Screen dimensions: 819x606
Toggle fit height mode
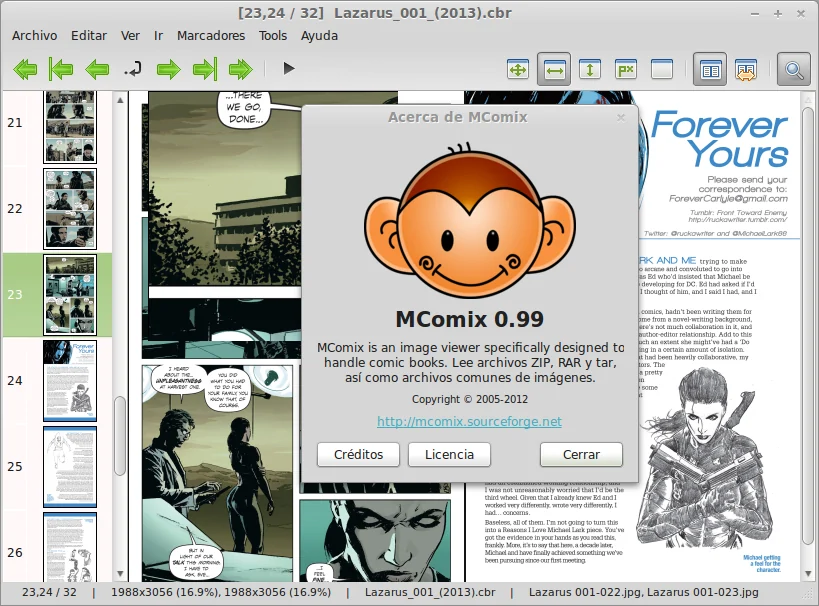(x=590, y=69)
